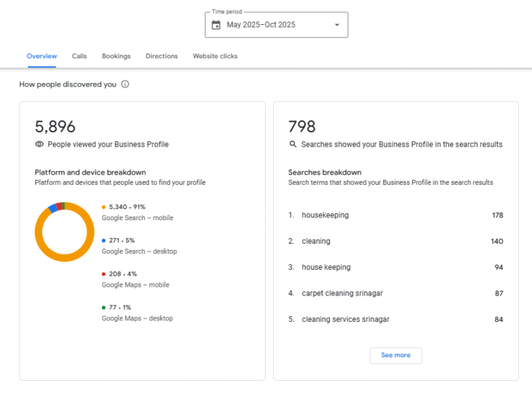Click the calendar icon in Time period field
The image size is (532, 405).
pyautogui.click(x=216, y=25)
